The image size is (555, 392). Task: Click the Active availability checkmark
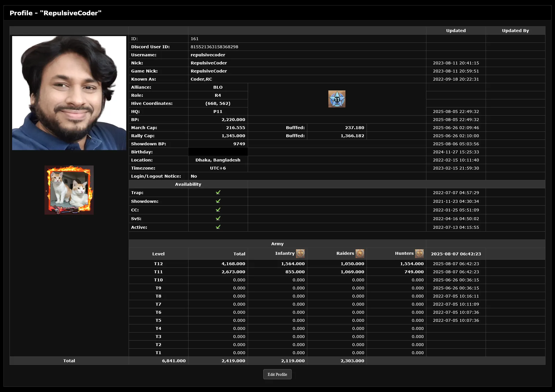(x=218, y=227)
